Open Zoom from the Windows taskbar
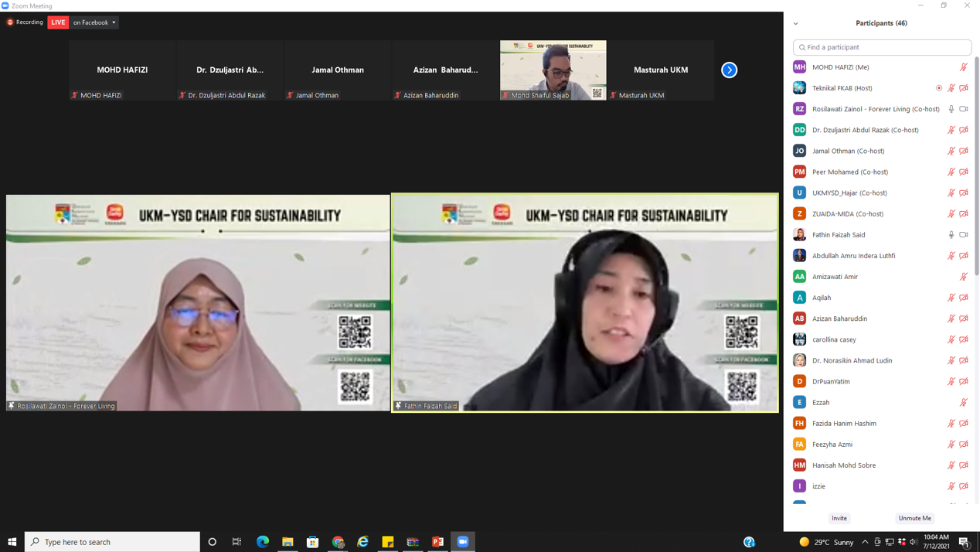Viewport: 980px width, 552px height. (463, 542)
